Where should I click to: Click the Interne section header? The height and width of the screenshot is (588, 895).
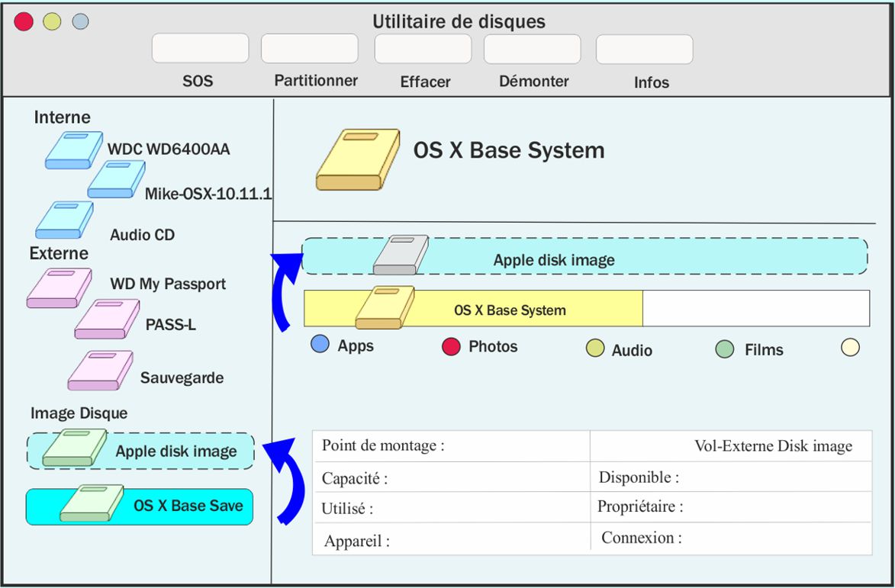[x=63, y=117]
